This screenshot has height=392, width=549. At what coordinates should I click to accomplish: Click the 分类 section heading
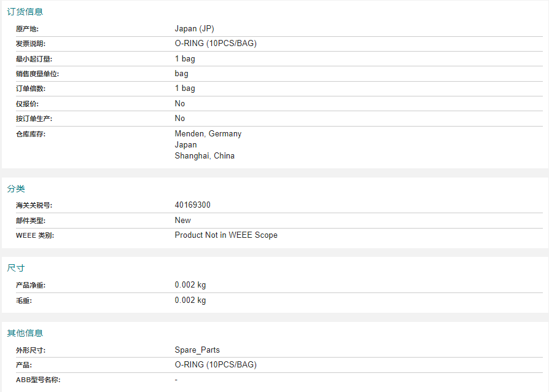point(16,189)
